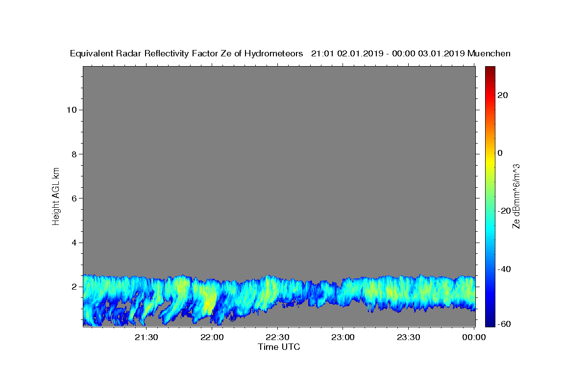Click the colorbar tick label 20
The width and height of the screenshot is (588, 392).
(x=503, y=95)
